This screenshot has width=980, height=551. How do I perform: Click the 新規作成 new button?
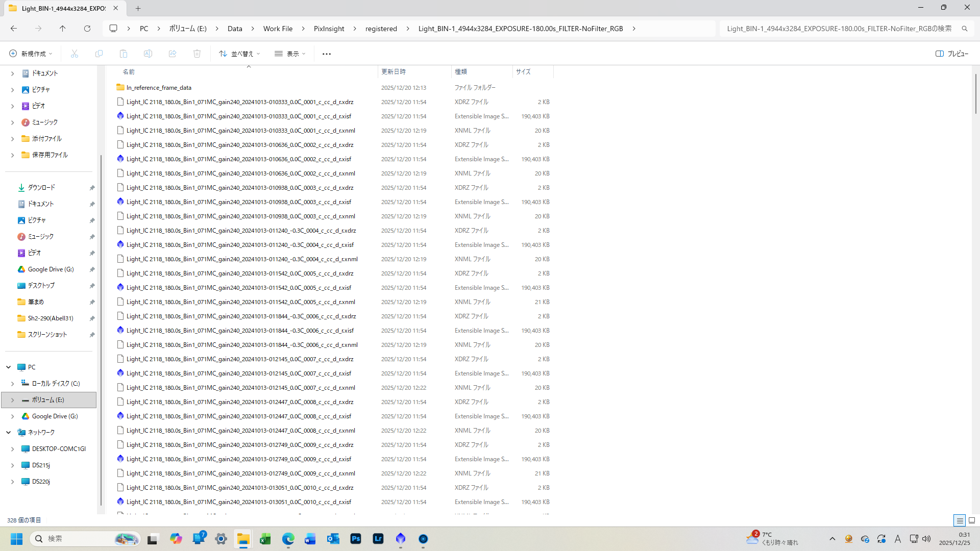[x=31, y=54]
